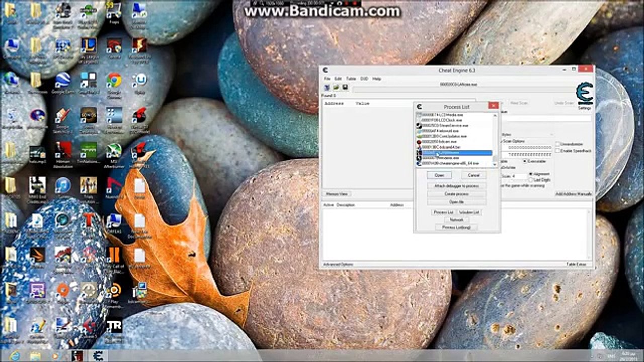Image resolution: width=644 pixels, height=362 pixels.
Task: Toggle the Executable memory option
Action: click(x=525, y=161)
